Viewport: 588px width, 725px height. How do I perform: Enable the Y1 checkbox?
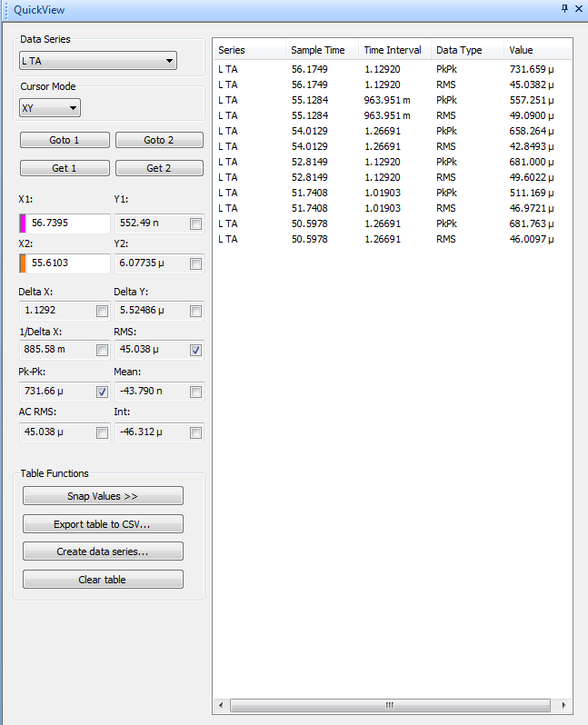pos(195,224)
